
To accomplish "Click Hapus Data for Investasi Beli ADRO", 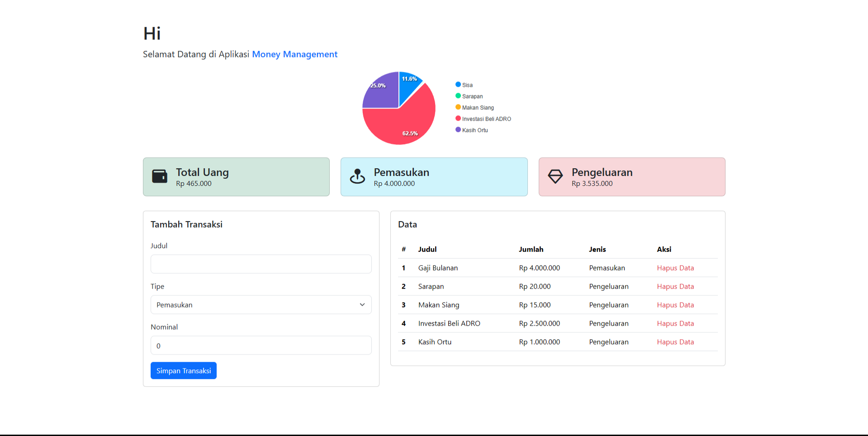I will point(675,323).
